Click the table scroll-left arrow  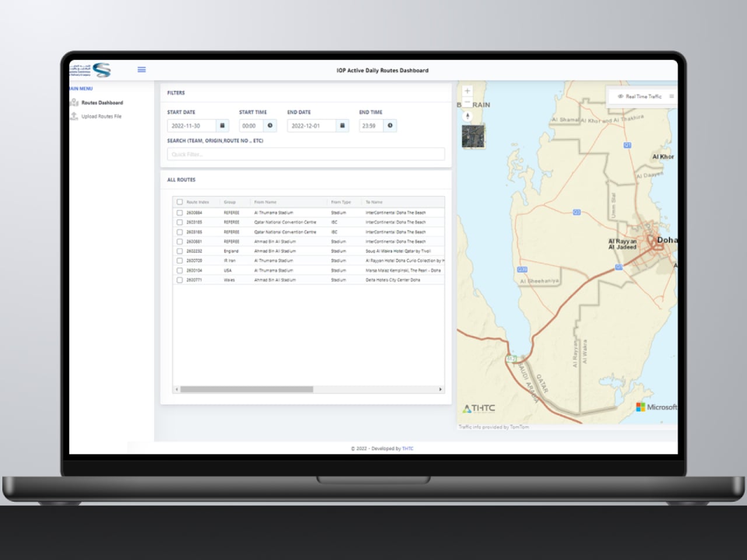[177, 389]
